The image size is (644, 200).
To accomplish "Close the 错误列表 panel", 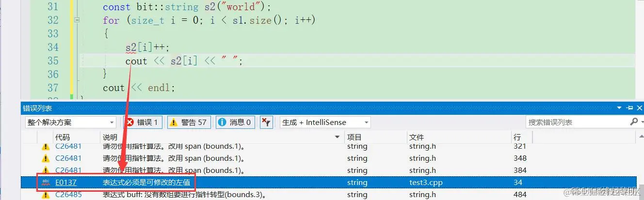I will coord(639,108).
